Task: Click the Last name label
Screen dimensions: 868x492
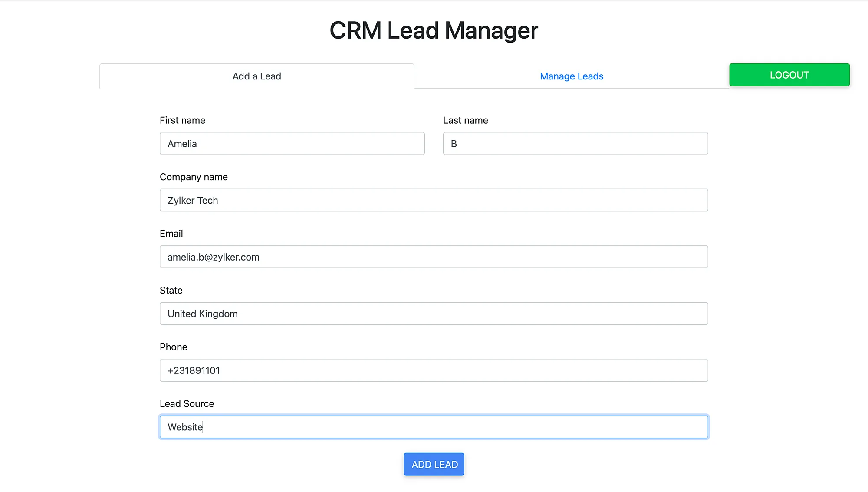Action: (465, 120)
